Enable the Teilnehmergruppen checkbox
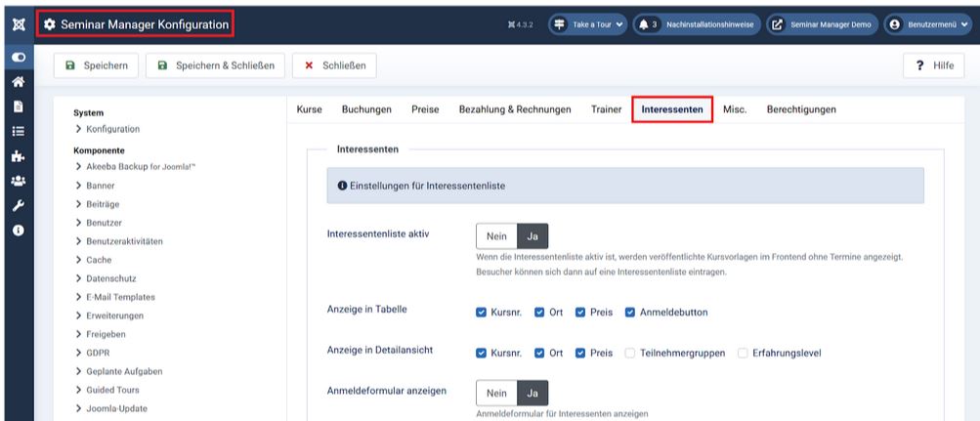The width and height of the screenshot is (980, 421). point(630,353)
